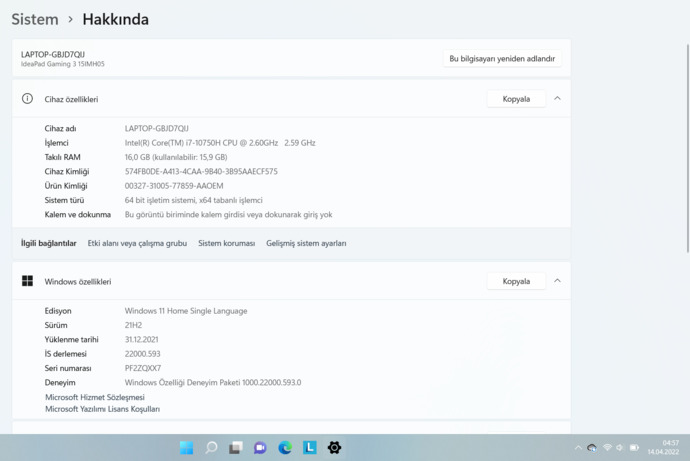Open the Sistem koruması link

point(227,243)
